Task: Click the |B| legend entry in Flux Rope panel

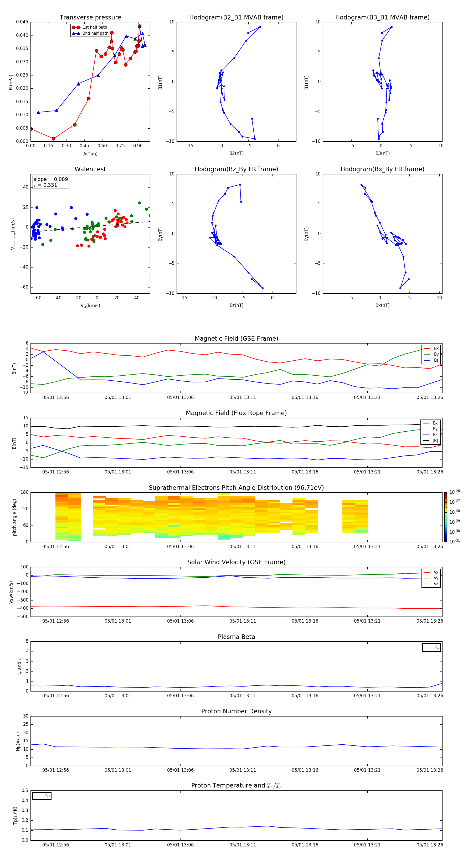Action: click(431, 441)
